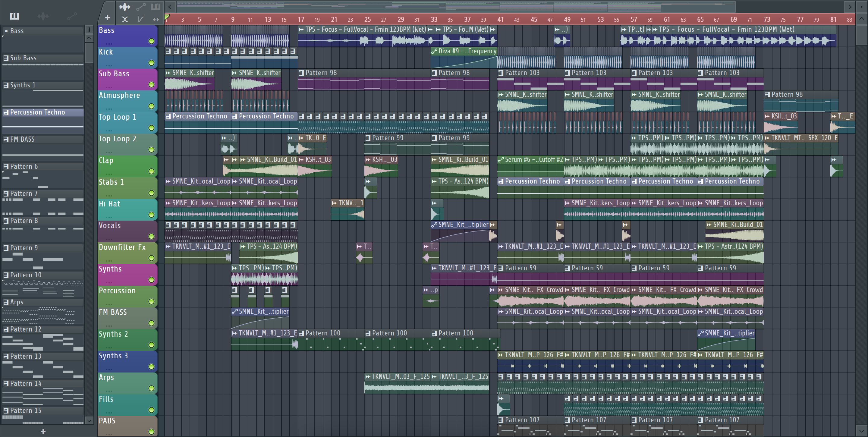The image size is (868, 437).
Task: Mute the Kick track
Action: pyautogui.click(x=152, y=63)
